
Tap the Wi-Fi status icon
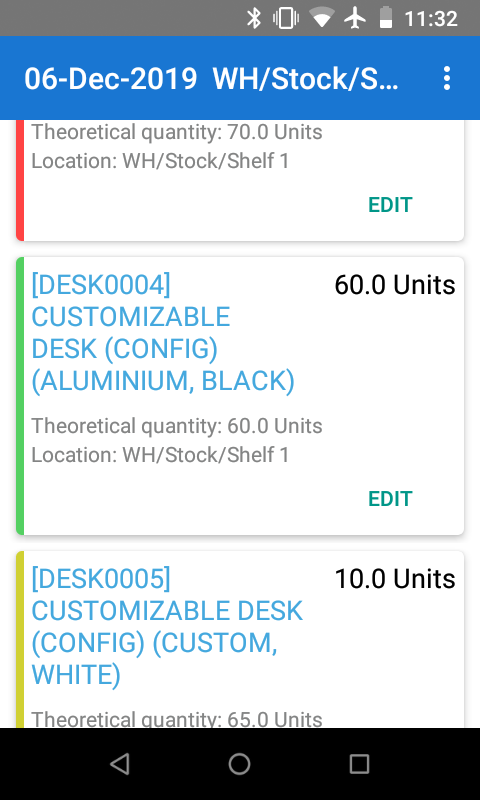pyautogui.click(x=322, y=18)
